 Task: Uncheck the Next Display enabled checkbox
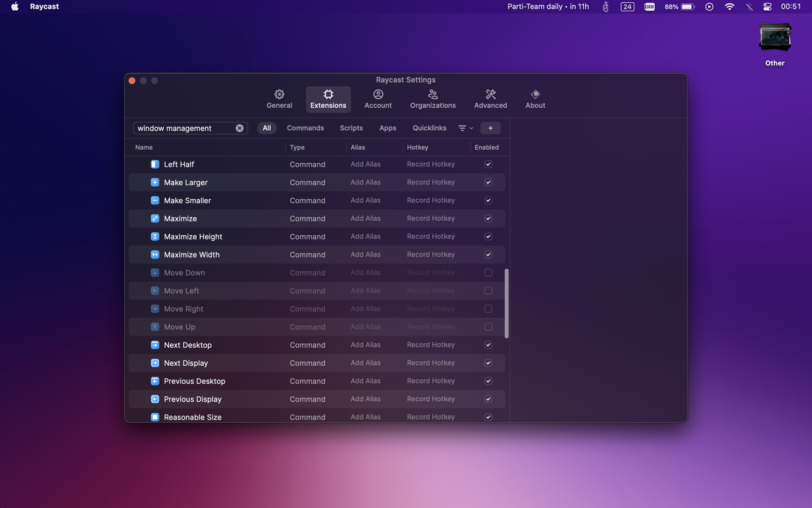click(488, 363)
